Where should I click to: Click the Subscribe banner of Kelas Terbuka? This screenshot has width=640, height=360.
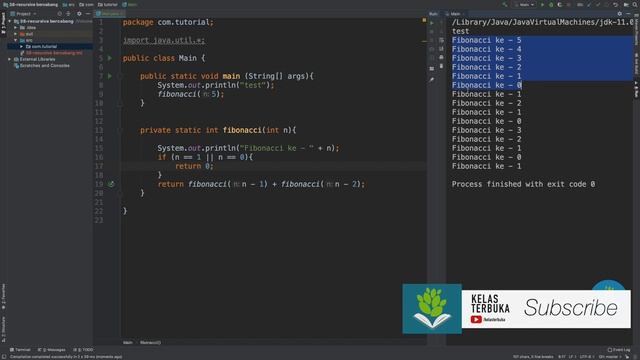click(546, 309)
